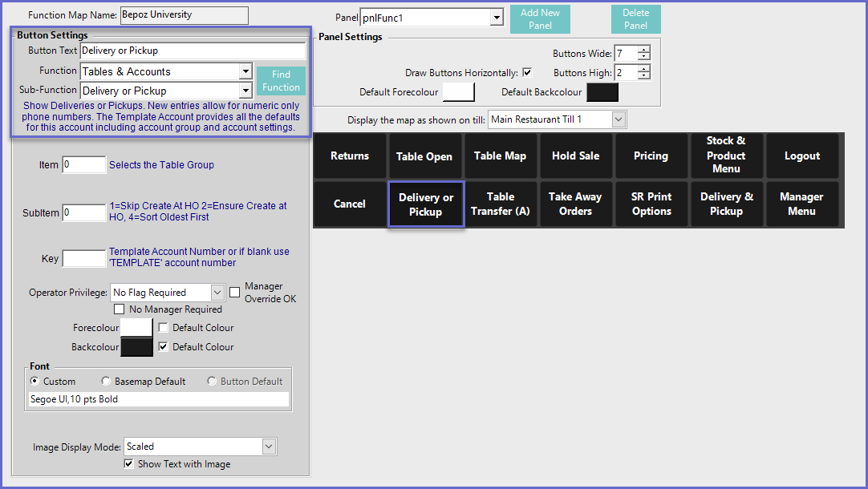Click the Segoe UI font description field
Image resolution: width=868 pixels, height=489 pixels.
158,399
